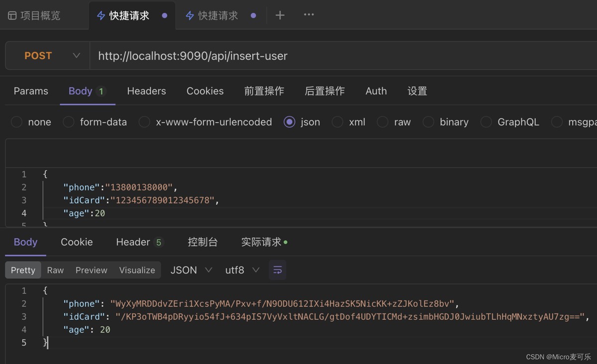Screen dimensions: 597x364
Task: Click unsaved dot on second quick request tab
Action: click(253, 16)
